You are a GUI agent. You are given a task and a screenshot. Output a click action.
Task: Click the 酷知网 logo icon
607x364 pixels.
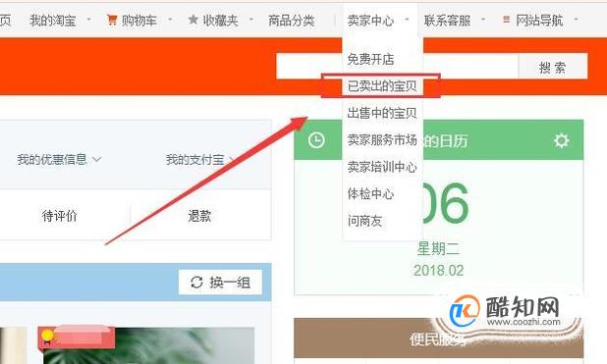pos(464,311)
